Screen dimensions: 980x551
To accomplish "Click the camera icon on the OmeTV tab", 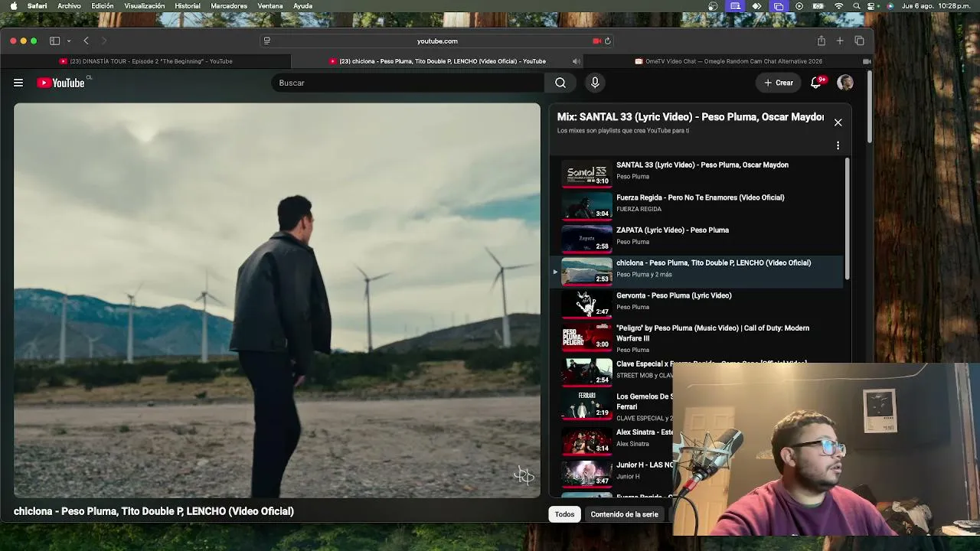I will [867, 61].
